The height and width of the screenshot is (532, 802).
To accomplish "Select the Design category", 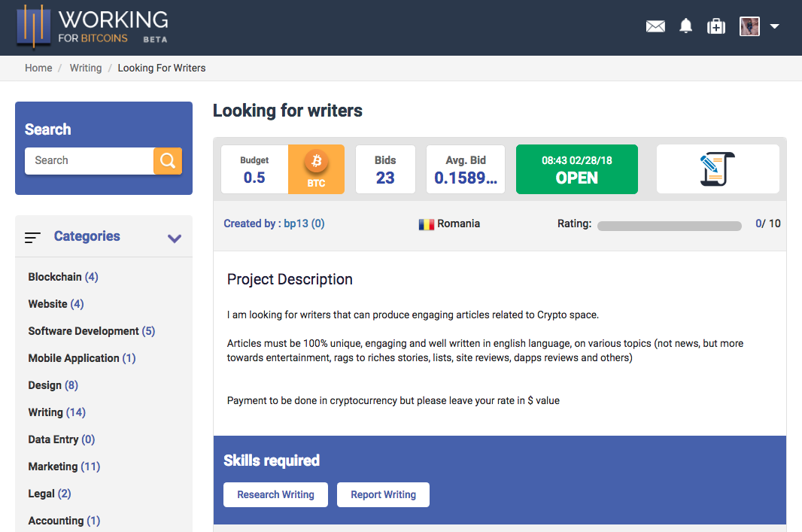I will point(45,385).
